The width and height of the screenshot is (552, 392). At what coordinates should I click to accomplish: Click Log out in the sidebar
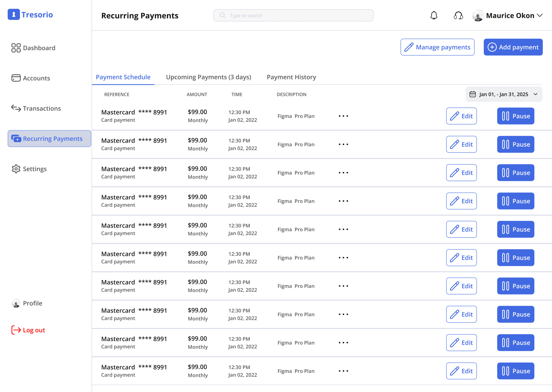pos(28,330)
